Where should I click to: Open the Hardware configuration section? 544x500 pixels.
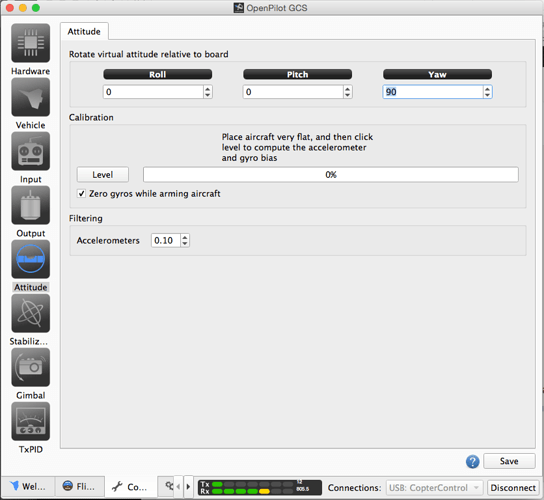(x=31, y=43)
